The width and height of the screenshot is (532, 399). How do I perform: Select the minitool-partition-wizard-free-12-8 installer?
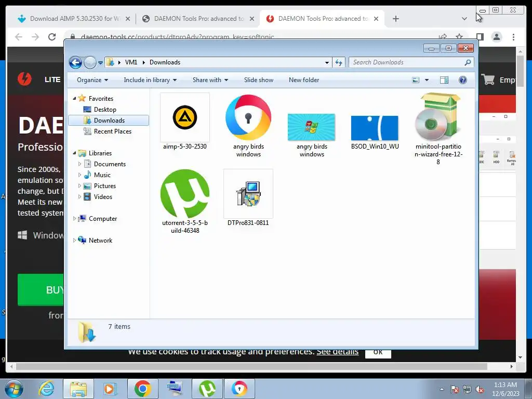(438, 117)
